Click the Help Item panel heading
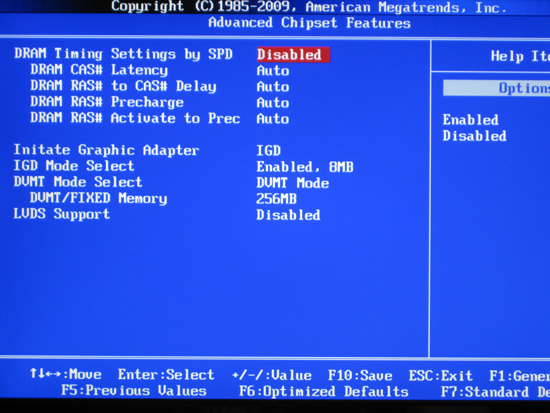Viewport: 550px width, 413px height. pos(520,56)
